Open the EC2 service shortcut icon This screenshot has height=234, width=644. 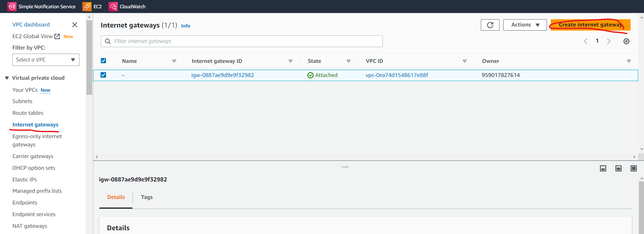pyautogui.click(x=87, y=7)
